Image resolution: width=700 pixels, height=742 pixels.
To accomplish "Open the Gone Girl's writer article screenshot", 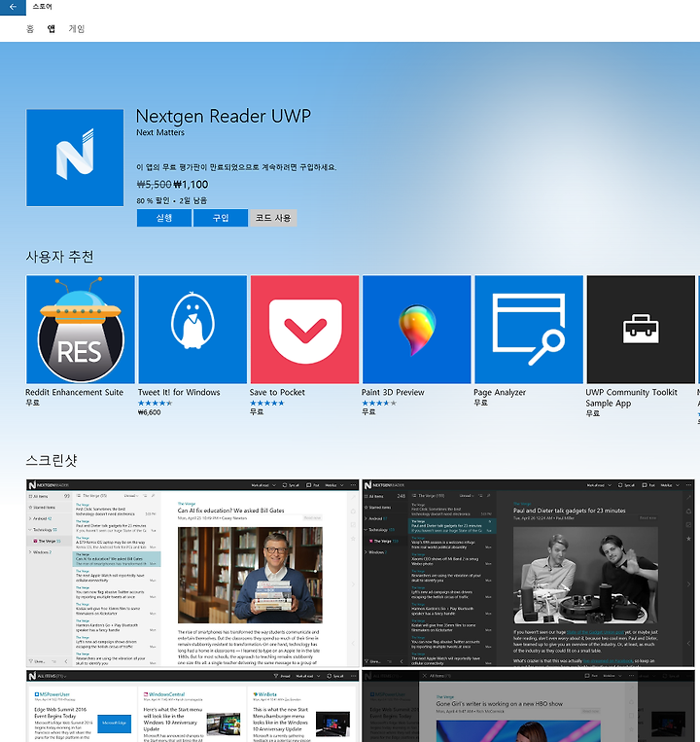I will pos(528,706).
